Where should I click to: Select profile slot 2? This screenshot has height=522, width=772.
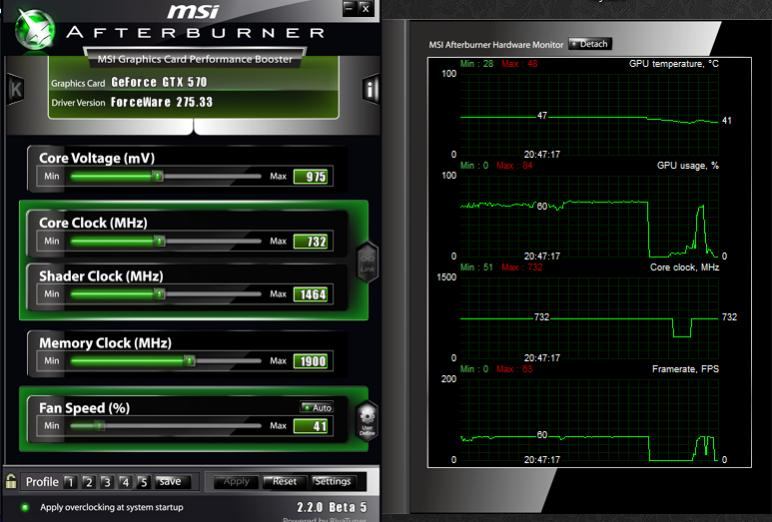89,482
